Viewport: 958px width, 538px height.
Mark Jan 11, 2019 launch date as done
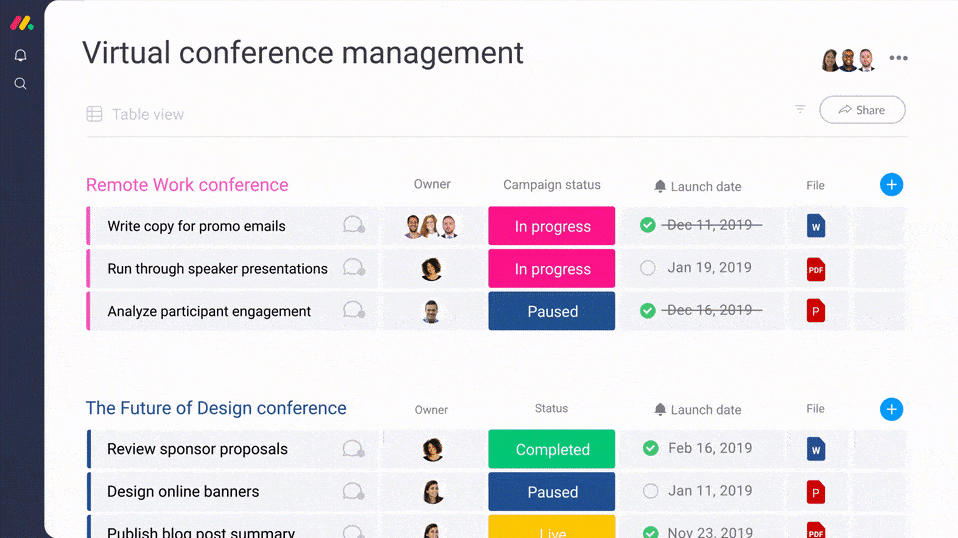(x=651, y=491)
